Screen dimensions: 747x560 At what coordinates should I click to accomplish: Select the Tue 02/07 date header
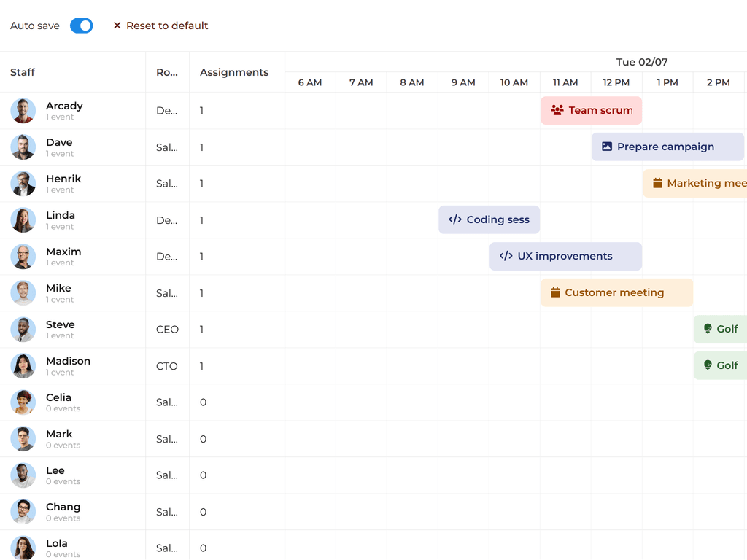(641, 62)
